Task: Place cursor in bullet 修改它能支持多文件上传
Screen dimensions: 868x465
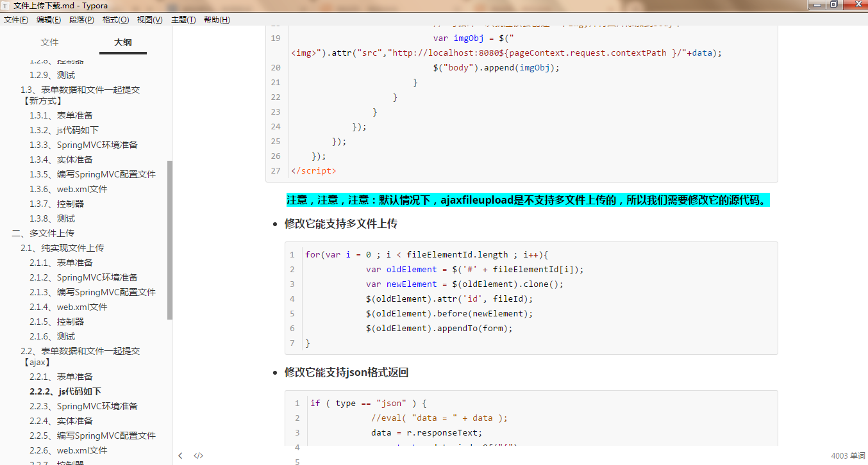Action: (x=341, y=224)
